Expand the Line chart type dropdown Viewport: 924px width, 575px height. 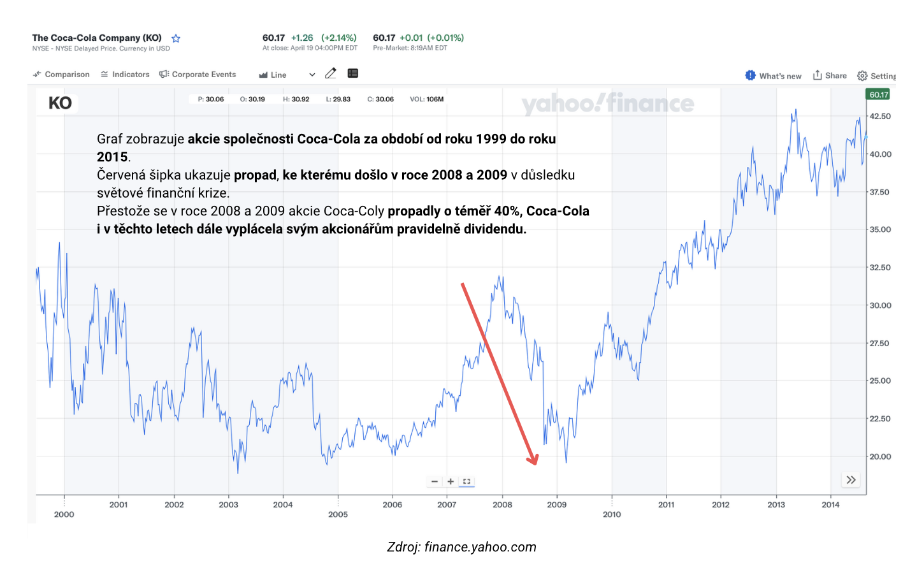278,75
